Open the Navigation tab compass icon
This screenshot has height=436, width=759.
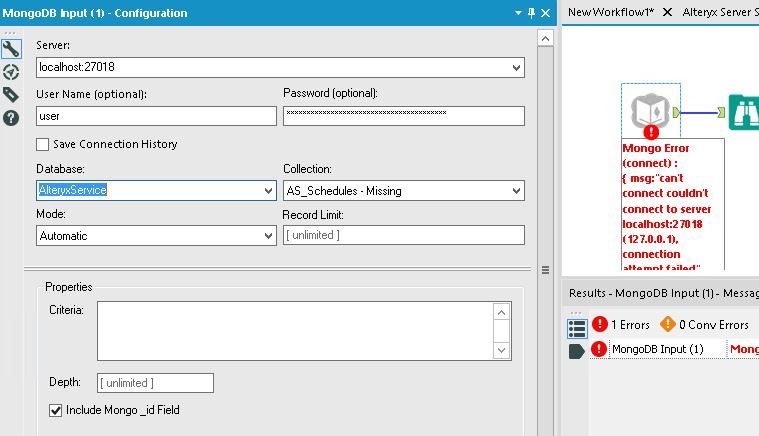coord(11,72)
